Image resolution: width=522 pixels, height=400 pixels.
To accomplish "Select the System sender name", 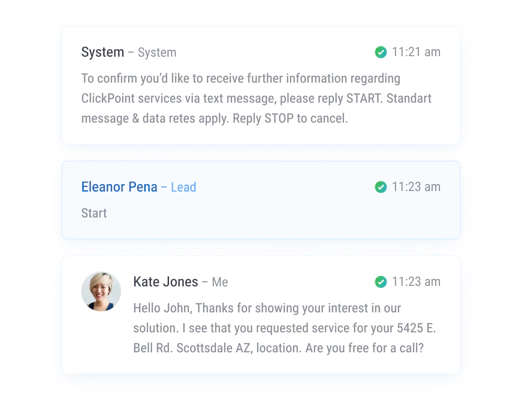I will [x=103, y=52].
